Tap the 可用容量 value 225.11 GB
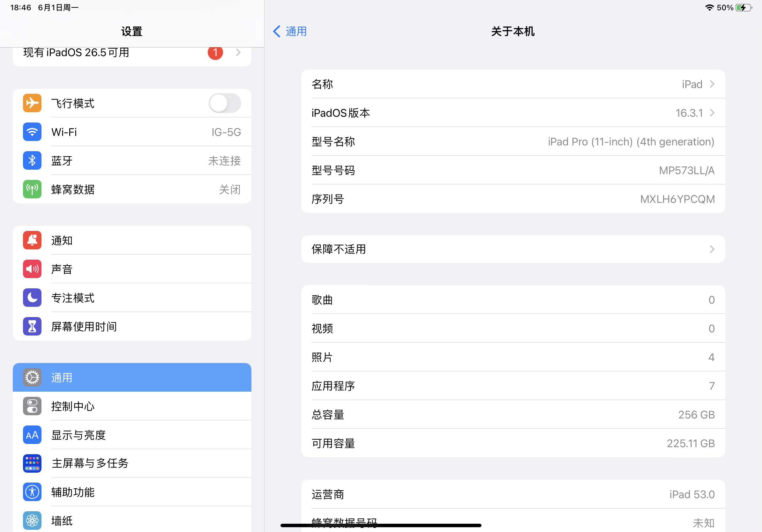 click(x=691, y=443)
